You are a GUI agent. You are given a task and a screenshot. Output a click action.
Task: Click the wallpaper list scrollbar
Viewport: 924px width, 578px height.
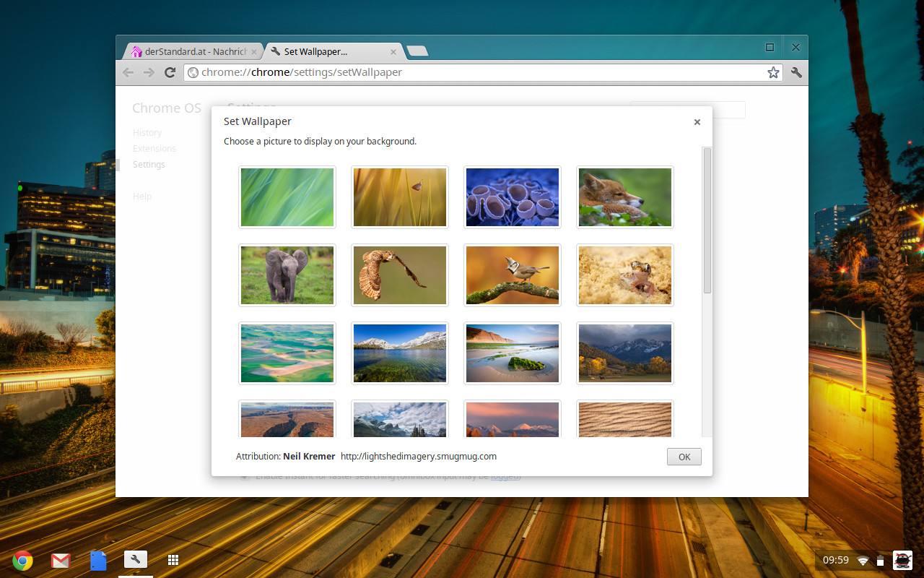tap(707, 220)
